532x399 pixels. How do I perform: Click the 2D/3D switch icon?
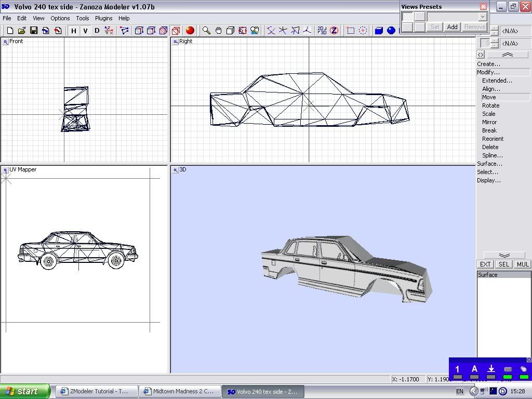point(322,31)
